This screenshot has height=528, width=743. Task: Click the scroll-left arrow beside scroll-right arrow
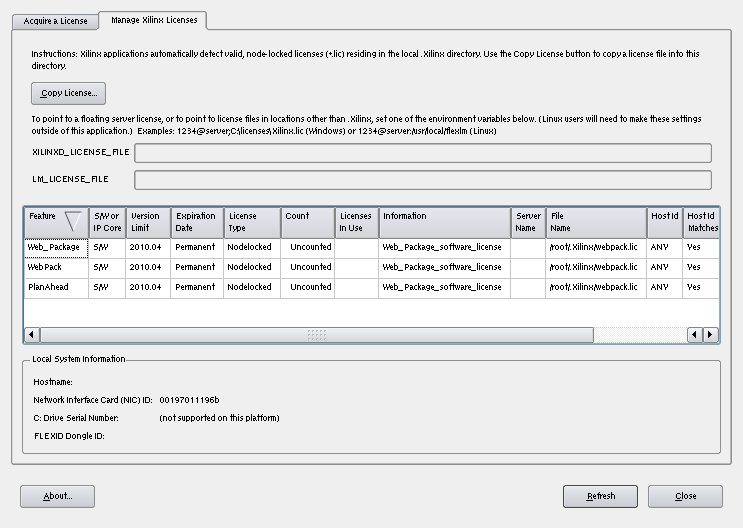point(695,335)
